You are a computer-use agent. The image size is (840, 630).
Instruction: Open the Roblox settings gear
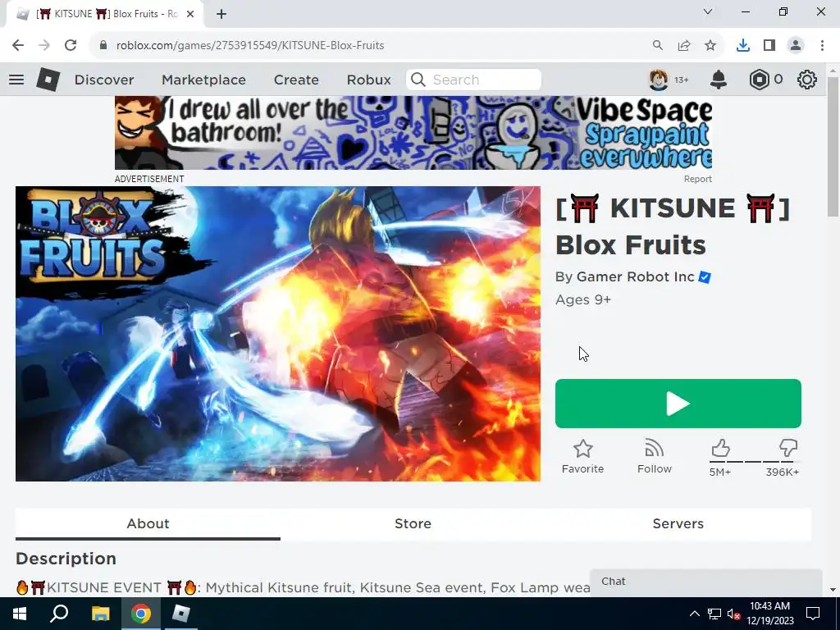[x=807, y=80]
